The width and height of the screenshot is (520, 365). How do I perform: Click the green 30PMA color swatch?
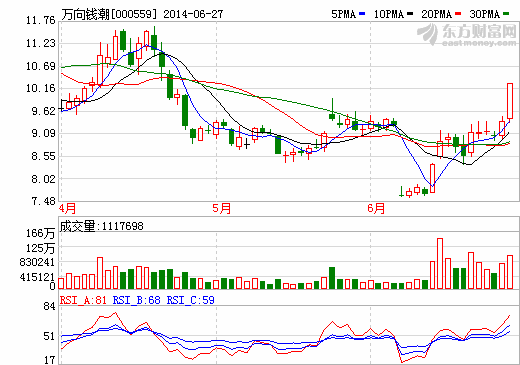pos(506,14)
